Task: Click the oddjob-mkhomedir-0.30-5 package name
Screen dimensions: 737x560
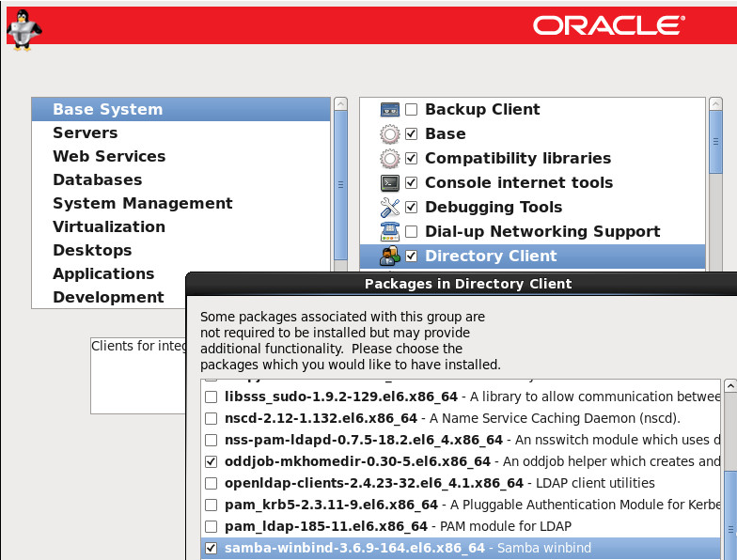Action: point(357,462)
